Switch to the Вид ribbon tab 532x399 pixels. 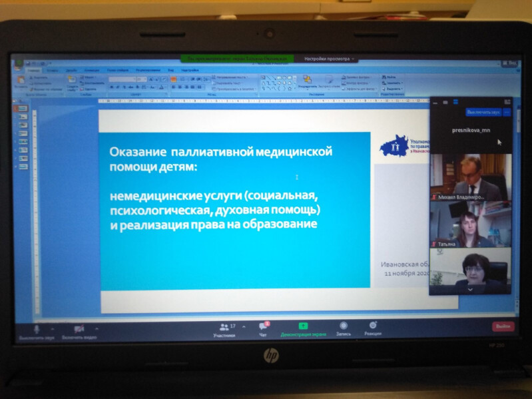click(171, 70)
